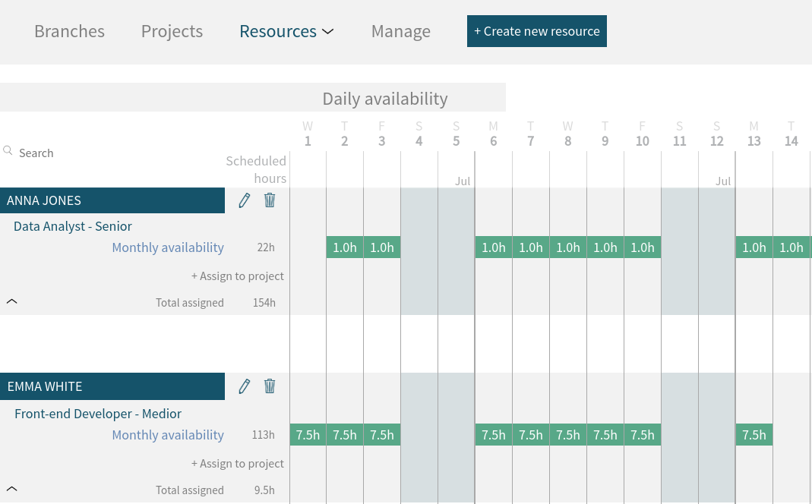This screenshot has width=812, height=504.
Task: Delete Anna Jones via trash icon
Action: tap(270, 200)
